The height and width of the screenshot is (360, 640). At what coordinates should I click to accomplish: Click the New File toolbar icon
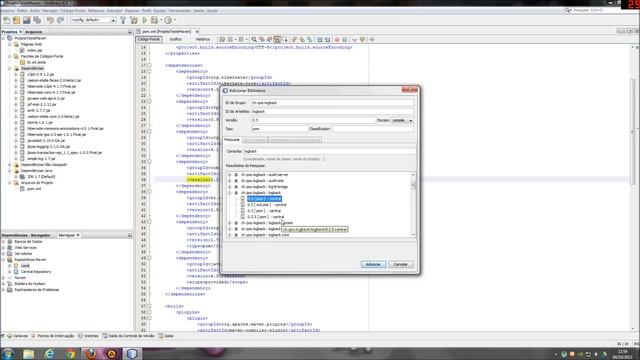click(7, 20)
